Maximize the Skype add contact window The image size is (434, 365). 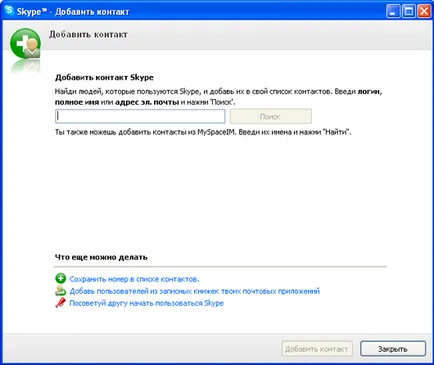408,11
